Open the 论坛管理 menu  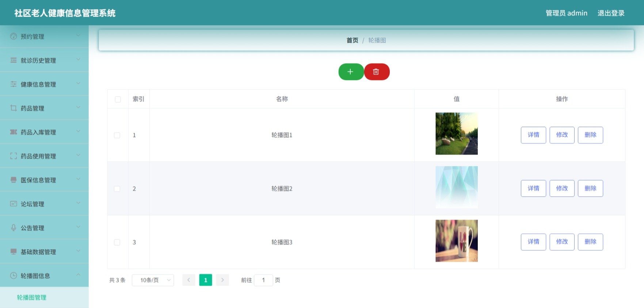44,204
